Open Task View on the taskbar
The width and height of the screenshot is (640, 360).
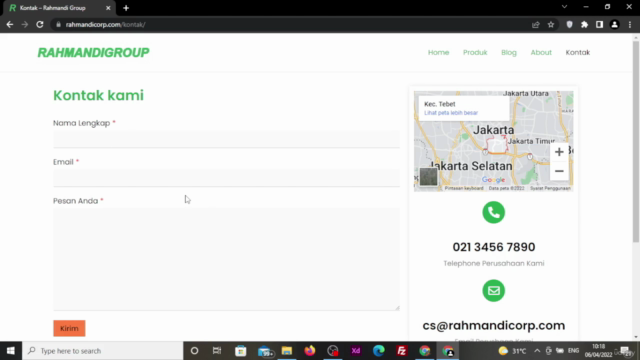coord(217,351)
